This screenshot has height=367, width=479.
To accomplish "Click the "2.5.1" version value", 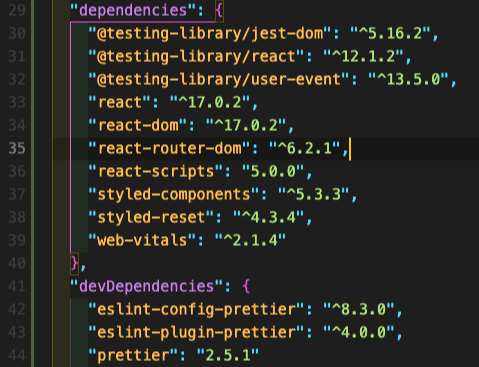I will click(x=228, y=355).
